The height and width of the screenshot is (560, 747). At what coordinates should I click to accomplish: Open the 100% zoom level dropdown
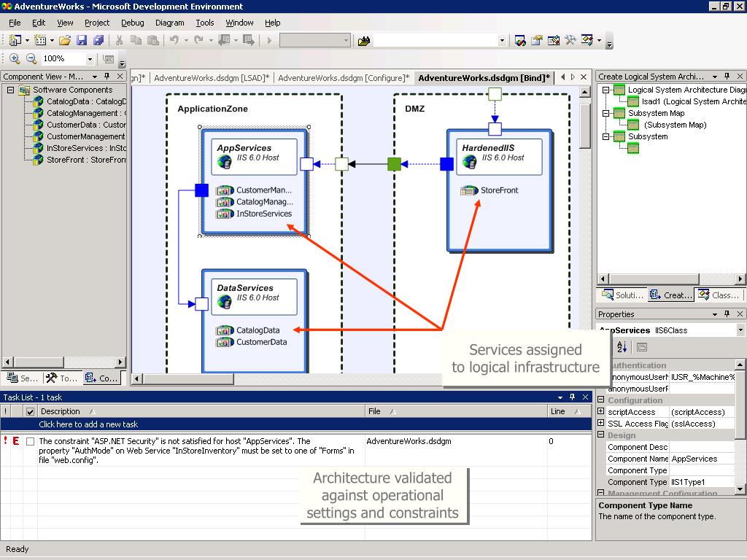(90, 59)
